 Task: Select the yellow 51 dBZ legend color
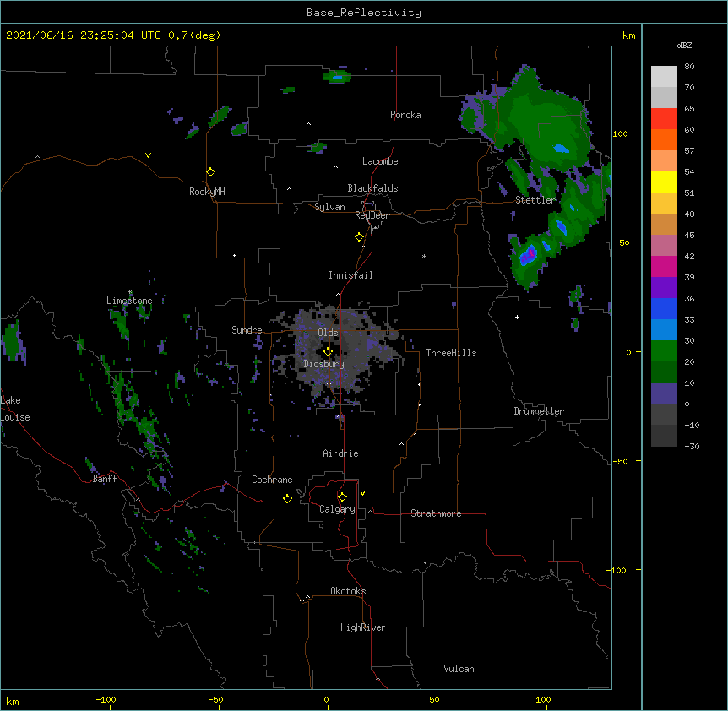click(x=664, y=182)
